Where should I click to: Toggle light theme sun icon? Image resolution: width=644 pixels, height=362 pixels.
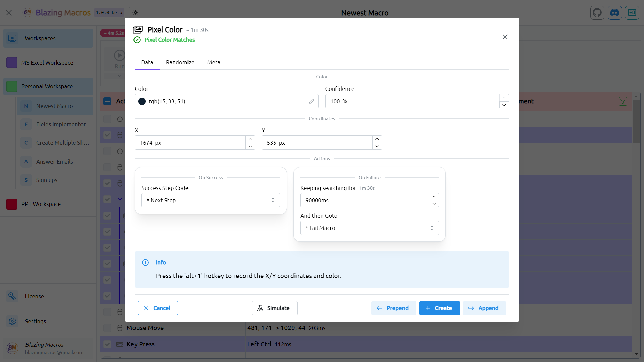click(x=135, y=13)
